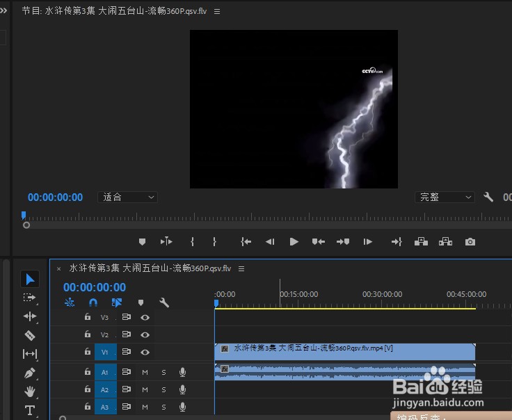512x420 pixels.
Task: Open the 适合 zoom level dropdown
Action: click(128, 197)
